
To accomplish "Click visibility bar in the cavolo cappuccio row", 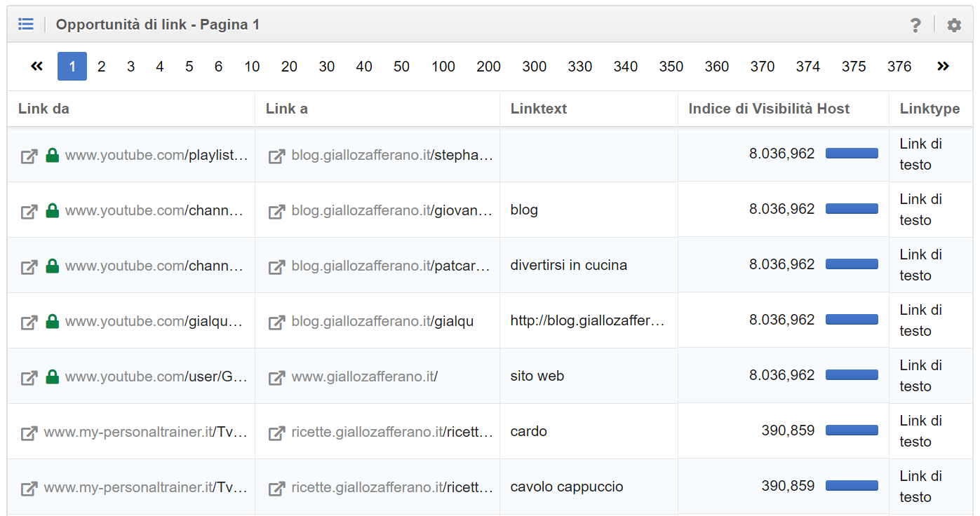I will [x=852, y=486].
